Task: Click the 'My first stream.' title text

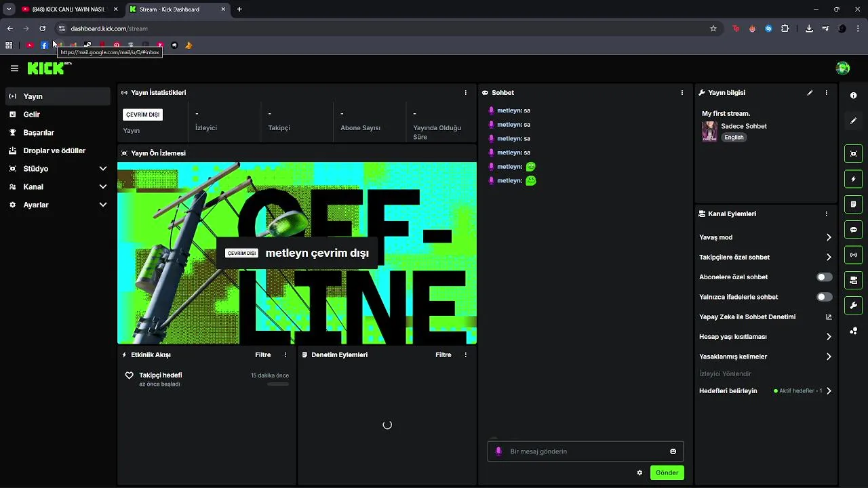Action: tap(726, 114)
